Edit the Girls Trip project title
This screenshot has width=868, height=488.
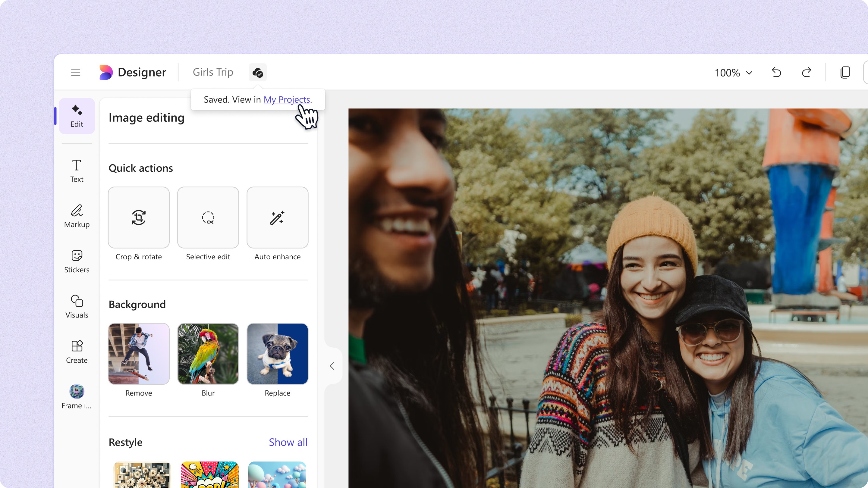point(212,72)
